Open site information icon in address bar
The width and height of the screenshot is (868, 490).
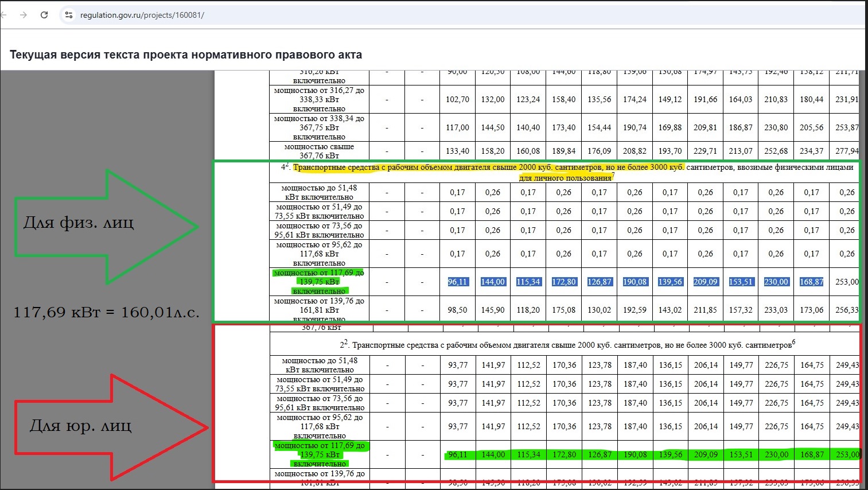[68, 15]
